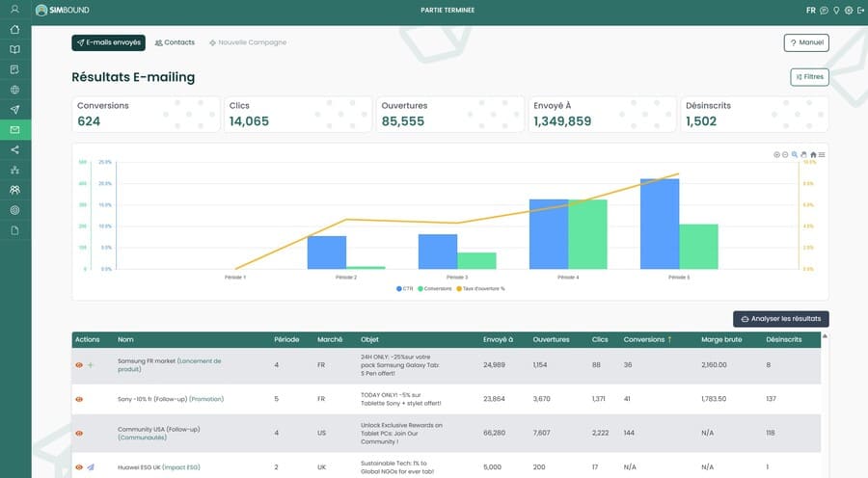Click the logout icon in top bar
The width and height of the screenshot is (868, 478).
pyautogui.click(x=860, y=10)
